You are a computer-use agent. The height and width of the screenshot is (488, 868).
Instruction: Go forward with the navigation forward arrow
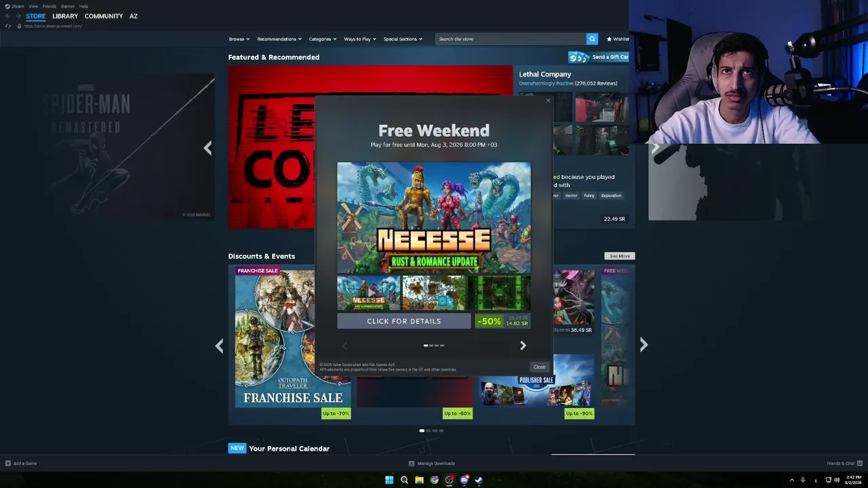18,16
